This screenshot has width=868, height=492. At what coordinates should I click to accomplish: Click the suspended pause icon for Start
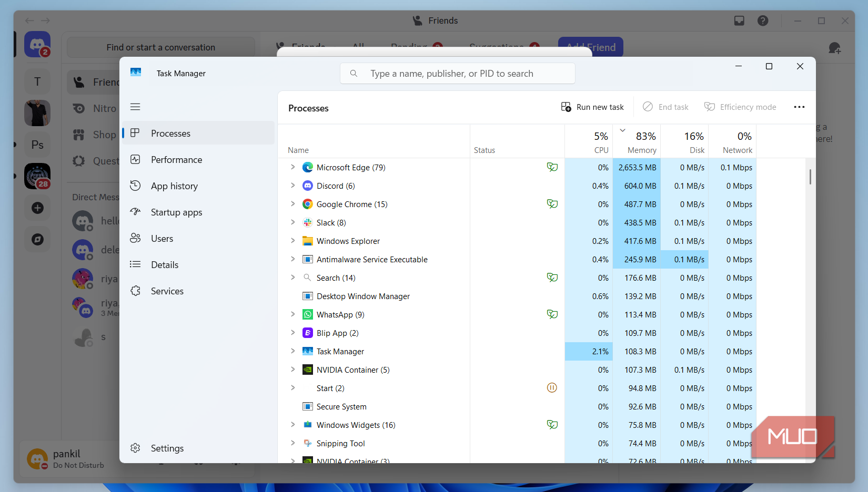(552, 388)
